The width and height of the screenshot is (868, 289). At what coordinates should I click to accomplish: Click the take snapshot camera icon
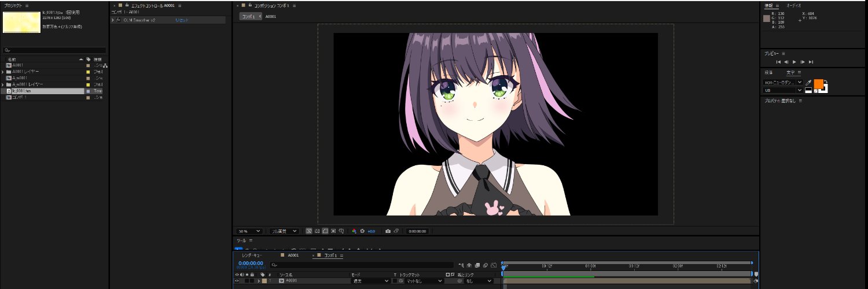tap(388, 231)
